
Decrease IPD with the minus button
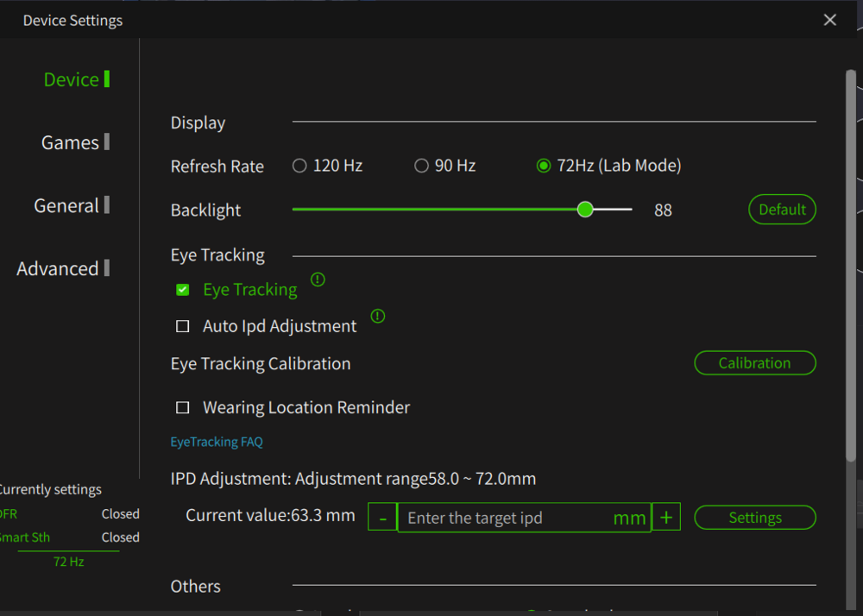382,518
